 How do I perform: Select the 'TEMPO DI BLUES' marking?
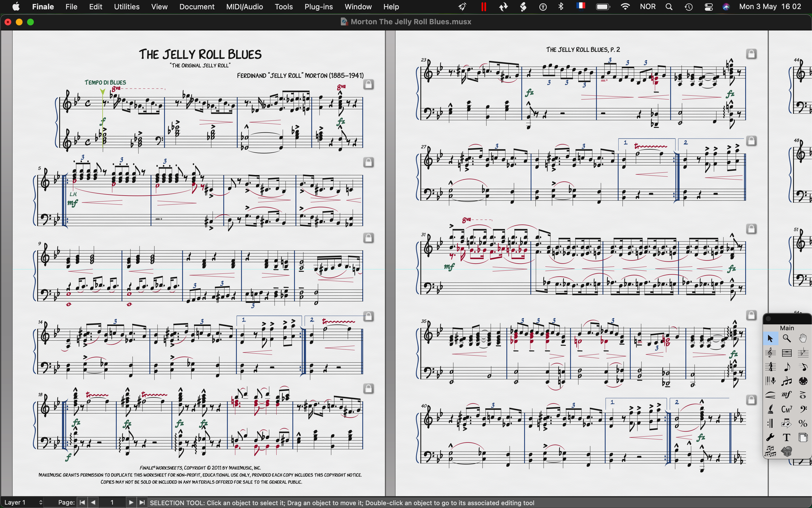[106, 82]
